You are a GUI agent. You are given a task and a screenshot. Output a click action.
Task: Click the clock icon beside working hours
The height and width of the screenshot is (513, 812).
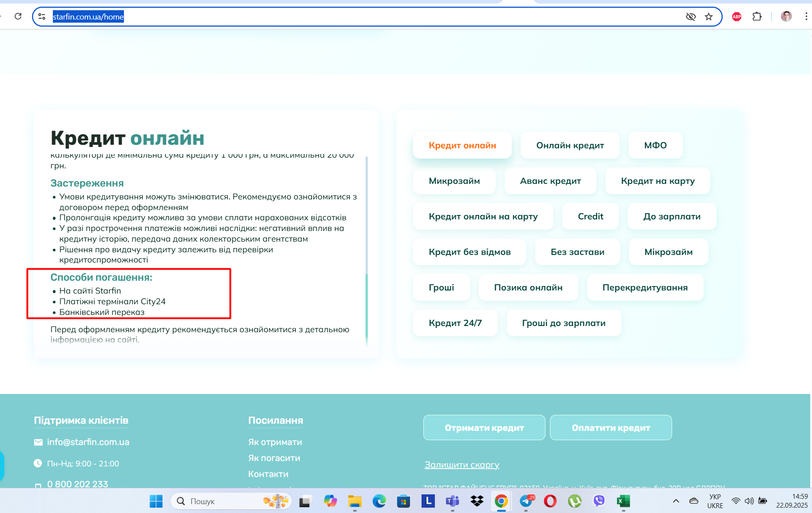[38, 463]
